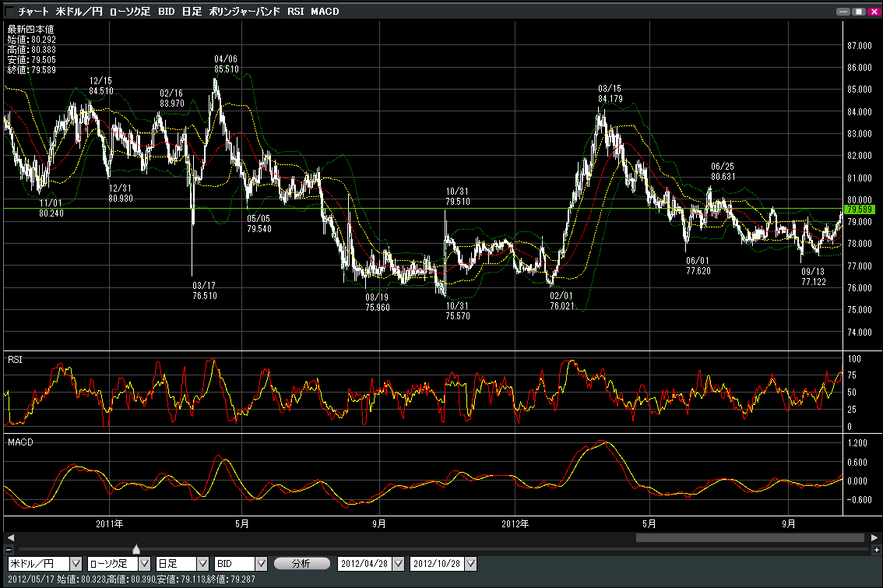Click the right scroll arrow below the chart

pyautogui.click(x=875, y=537)
